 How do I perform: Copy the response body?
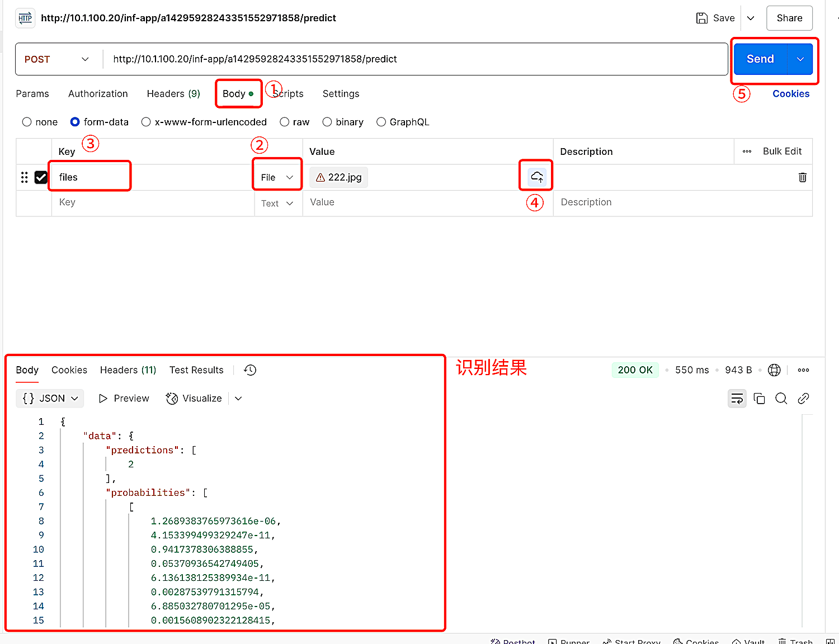(759, 399)
